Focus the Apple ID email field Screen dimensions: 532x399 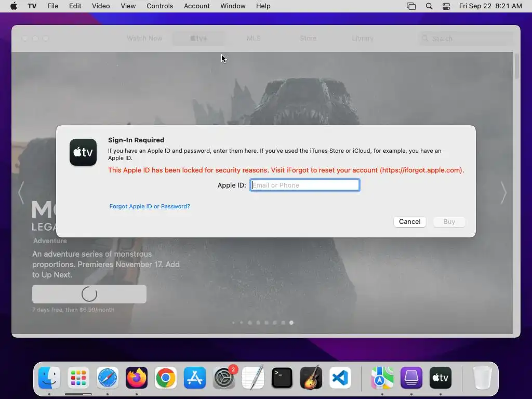(x=304, y=185)
